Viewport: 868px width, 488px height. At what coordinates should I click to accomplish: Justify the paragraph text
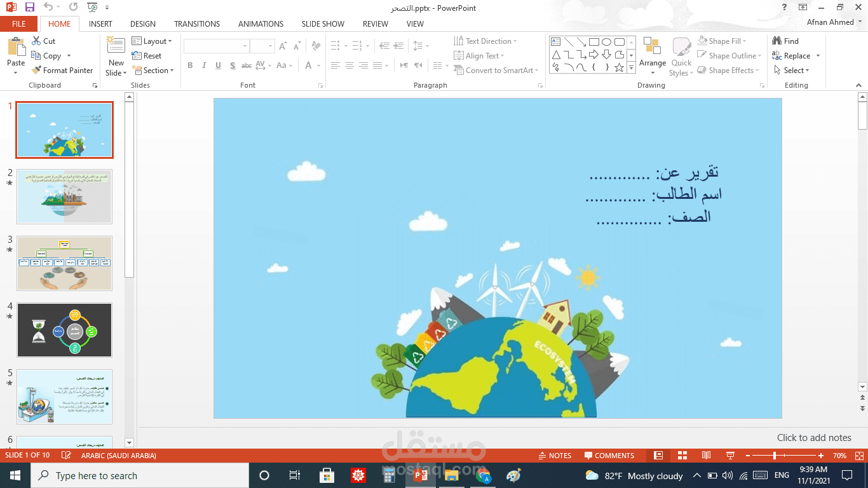pos(378,65)
